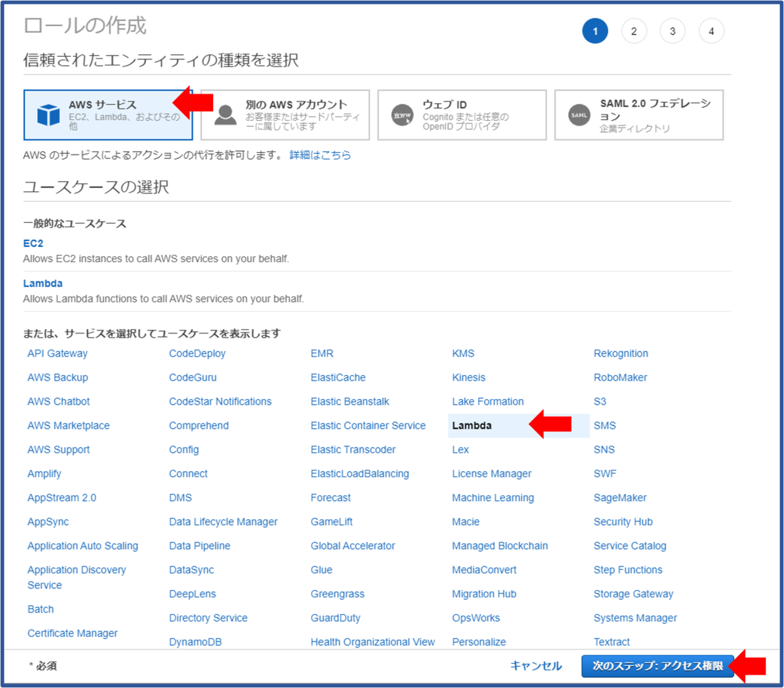
Task: Select AppSync service
Action: [48, 522]
